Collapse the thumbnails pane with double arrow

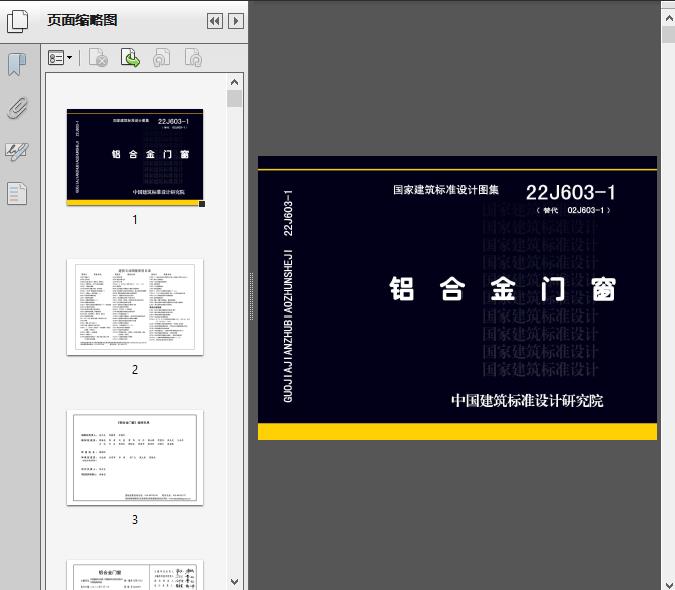(x=215, y=21)
